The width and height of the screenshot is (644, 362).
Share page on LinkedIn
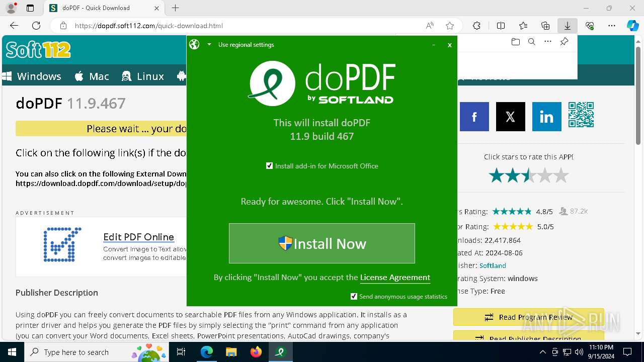[547, 117]
